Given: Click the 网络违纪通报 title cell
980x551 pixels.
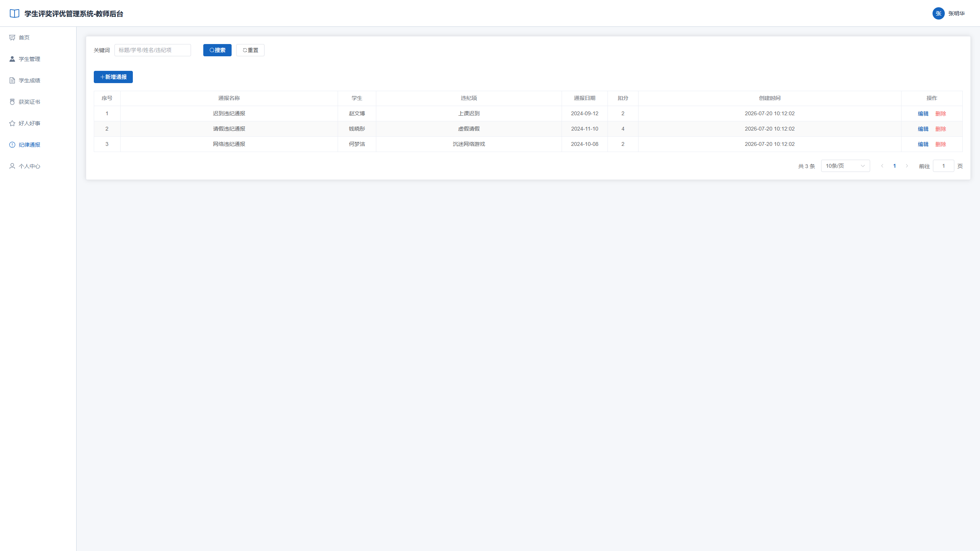Looking at the screenshot, I should (x=229, y=144).
